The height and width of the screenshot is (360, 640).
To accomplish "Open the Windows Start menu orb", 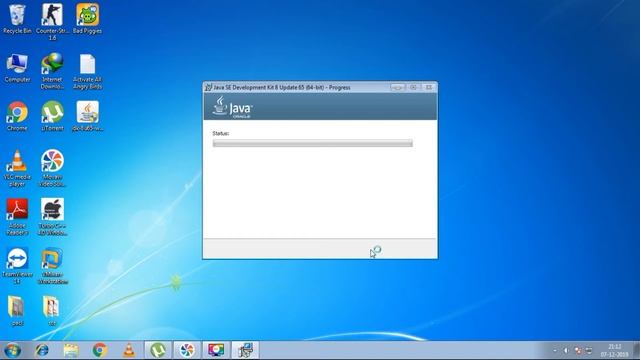I will (x=12, y=350).
